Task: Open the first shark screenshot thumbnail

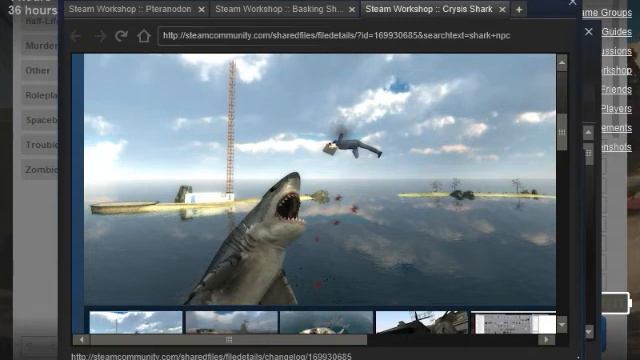Action: [x=136, y=322]
